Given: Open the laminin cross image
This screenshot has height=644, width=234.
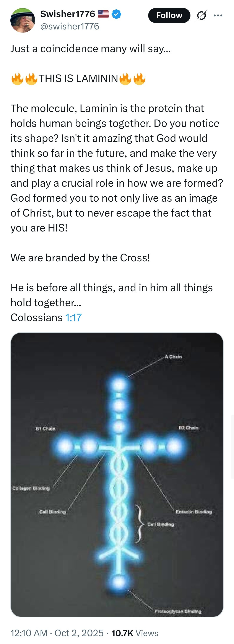Looking at the screenshot, I should pyautogui.click(x=117, y=475).
